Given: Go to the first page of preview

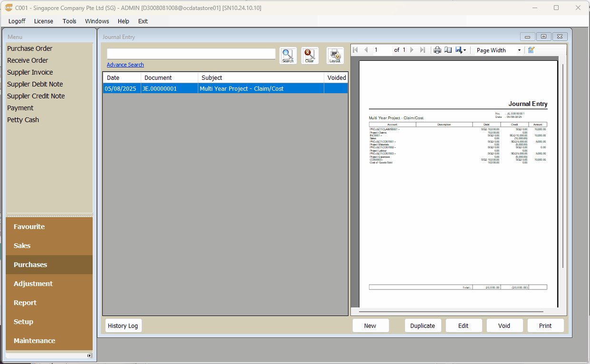Looking at the screenshot, I should [x=355, y=50].
